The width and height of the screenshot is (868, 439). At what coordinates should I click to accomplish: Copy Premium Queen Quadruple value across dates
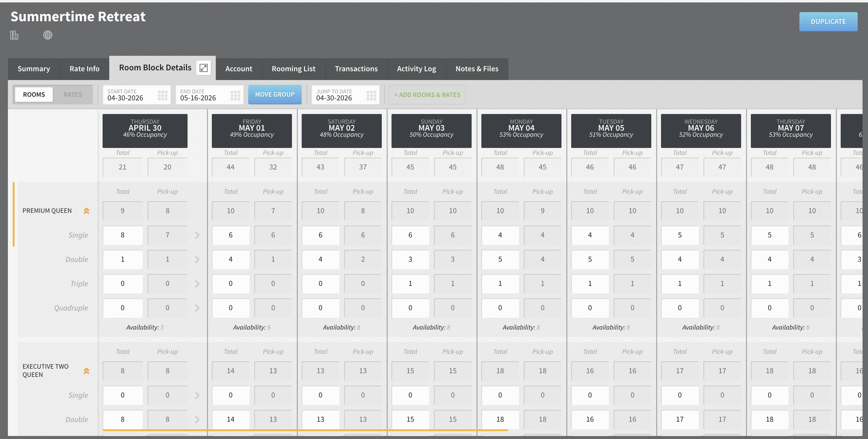pos(197,308)
